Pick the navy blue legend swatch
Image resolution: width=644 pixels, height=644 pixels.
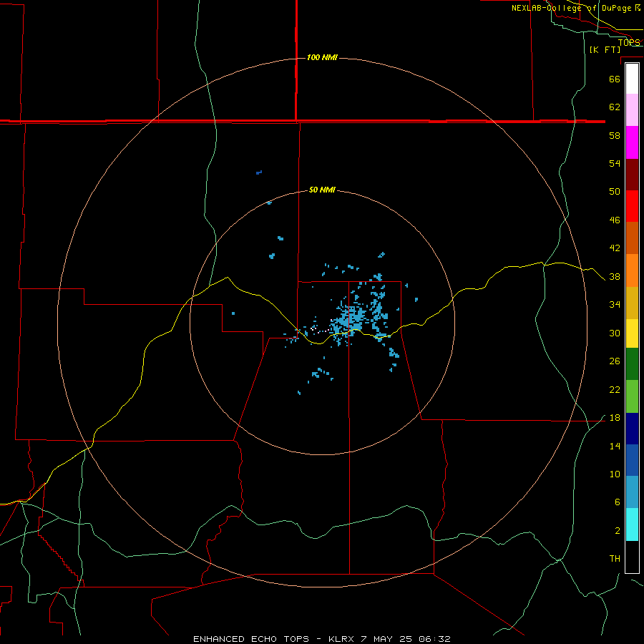click(x=632, y=429)
